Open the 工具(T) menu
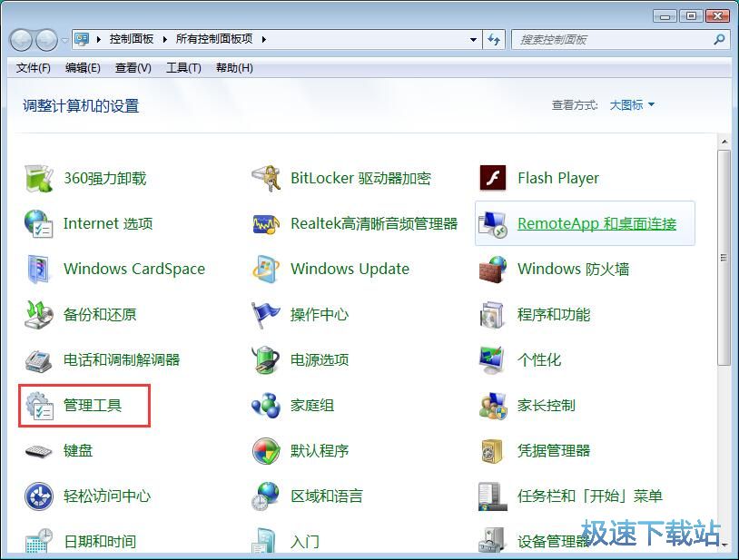739x560 pixels. (x=183, y=68)
